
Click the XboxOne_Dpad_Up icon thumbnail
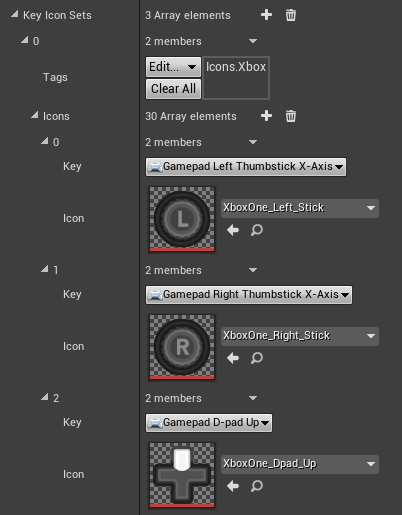pyautogui.click(x=182, y=475)
